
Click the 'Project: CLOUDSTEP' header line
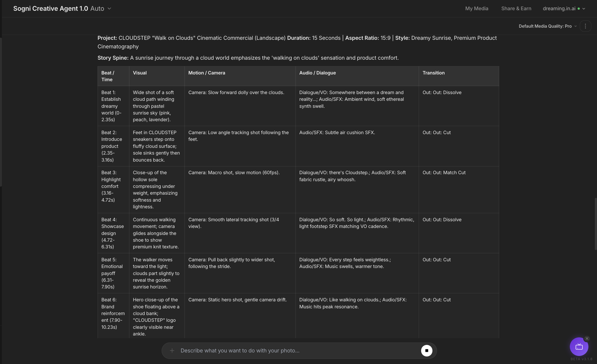click(297, 42)
